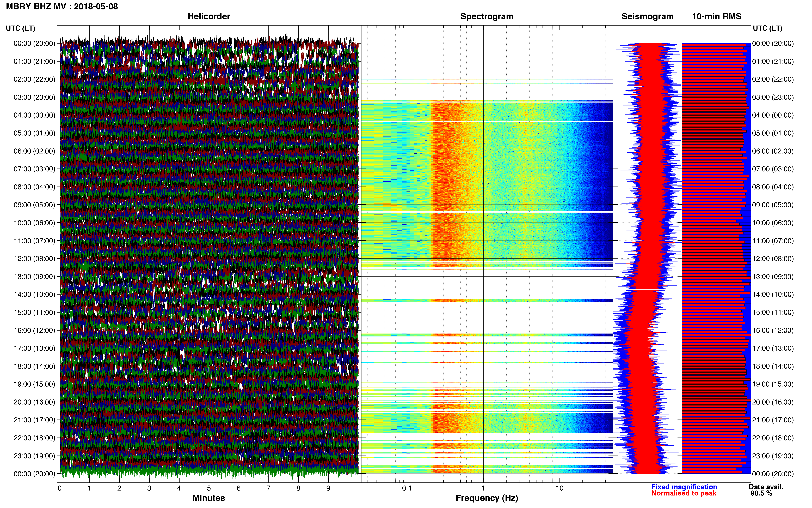Screen dimensions: 812x508
Task: Click left time label '08:00 (04:00)'
Action: [34, 187]
